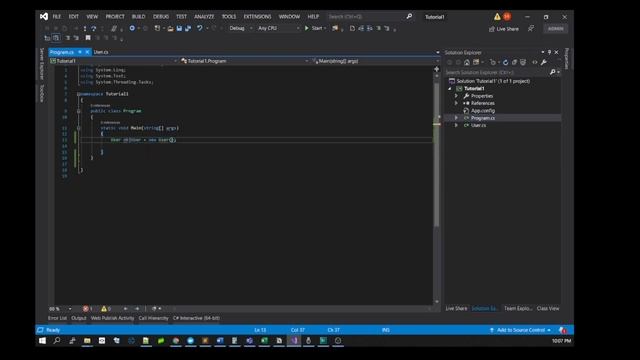Expand the References node
The image size is (640, 360).
coord(456,103)
